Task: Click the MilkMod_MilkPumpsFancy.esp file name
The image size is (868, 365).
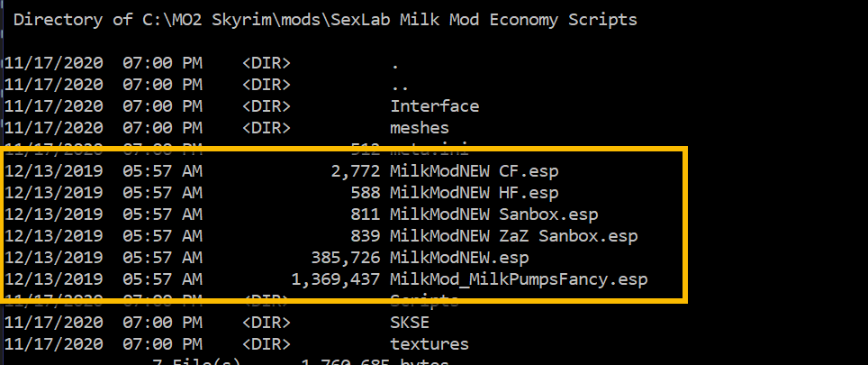Action: click(x=520, y=279)
